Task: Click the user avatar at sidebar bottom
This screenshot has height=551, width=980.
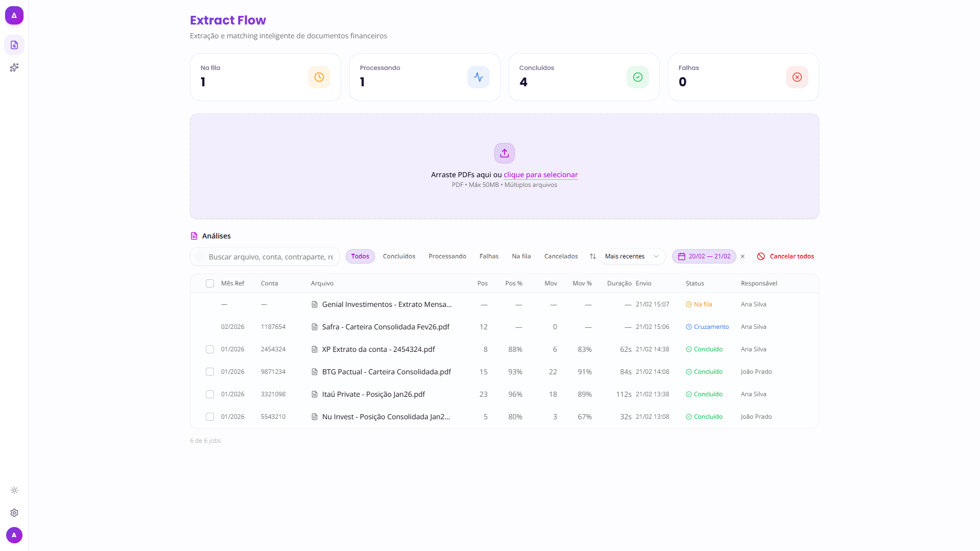Action: [x=14, y=535]
